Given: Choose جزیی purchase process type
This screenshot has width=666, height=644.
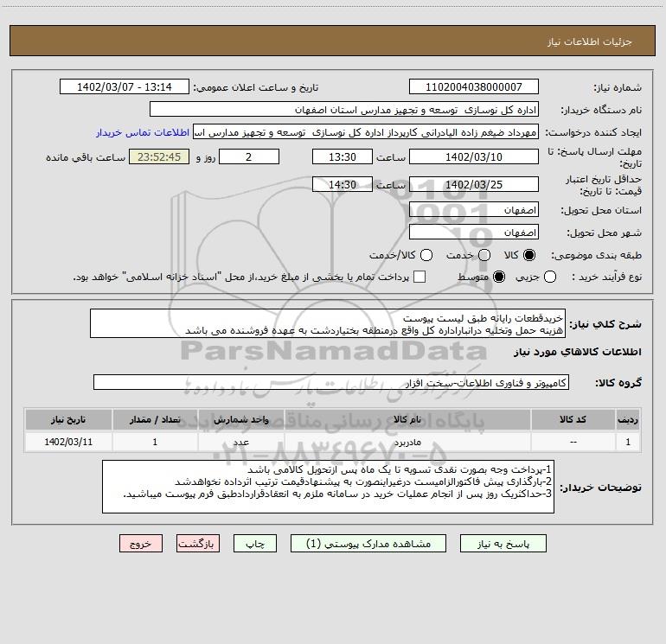Looking at the screenshot, I should point(549,277).
